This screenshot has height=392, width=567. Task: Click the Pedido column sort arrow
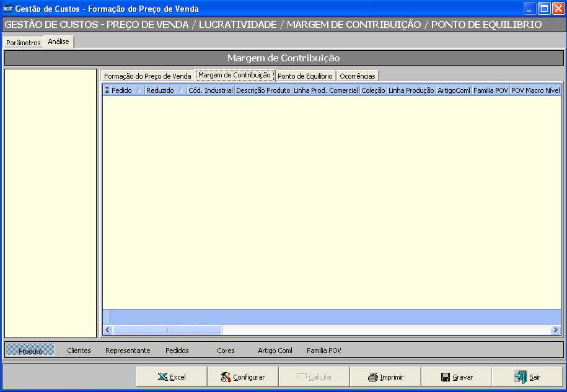tap(138, 90)
